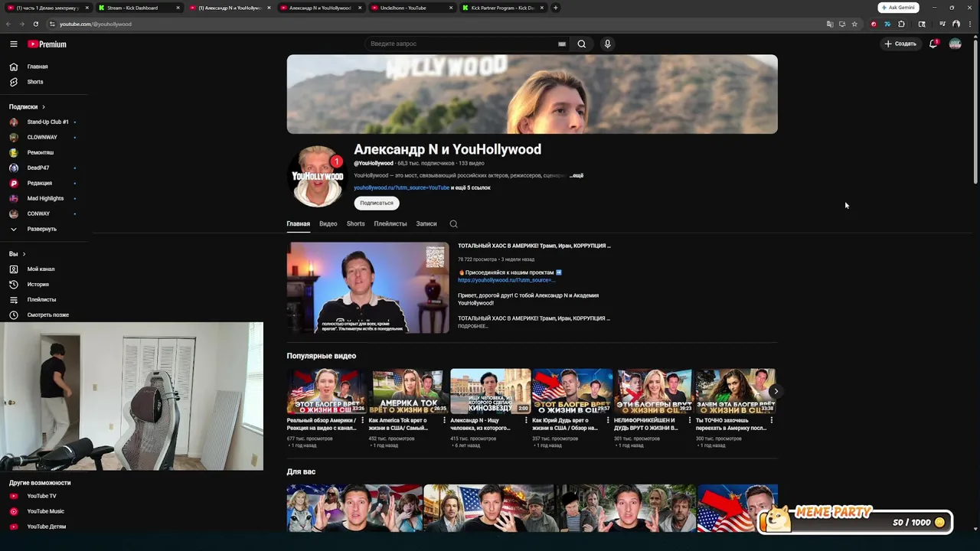Viewport: 980px width, 551px height.
Task: Click the browser address bar URL
Action: [x=96, y=24]
